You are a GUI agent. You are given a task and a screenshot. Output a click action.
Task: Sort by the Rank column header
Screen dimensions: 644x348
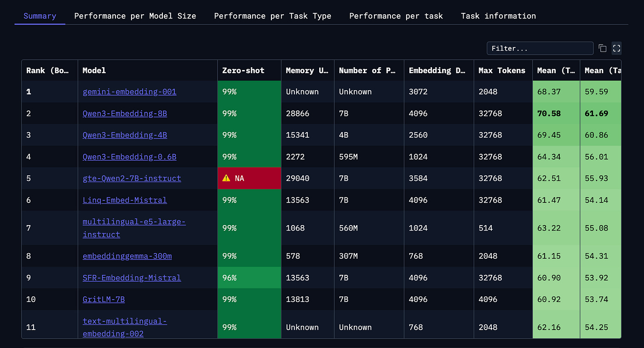click(x=50, y=70)
